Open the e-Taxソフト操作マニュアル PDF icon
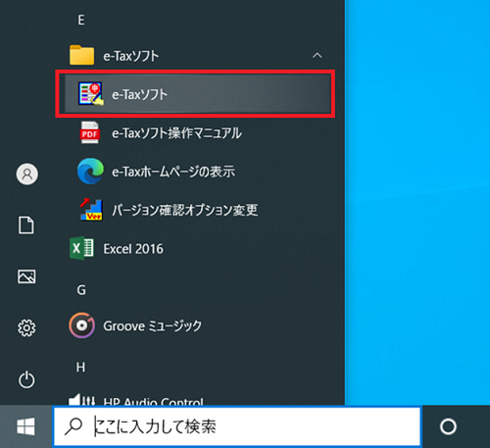 click(90, 132)
